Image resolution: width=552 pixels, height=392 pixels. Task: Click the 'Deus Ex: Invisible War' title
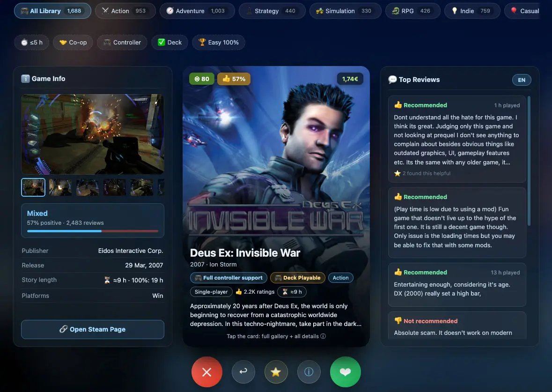coord(245,253)
